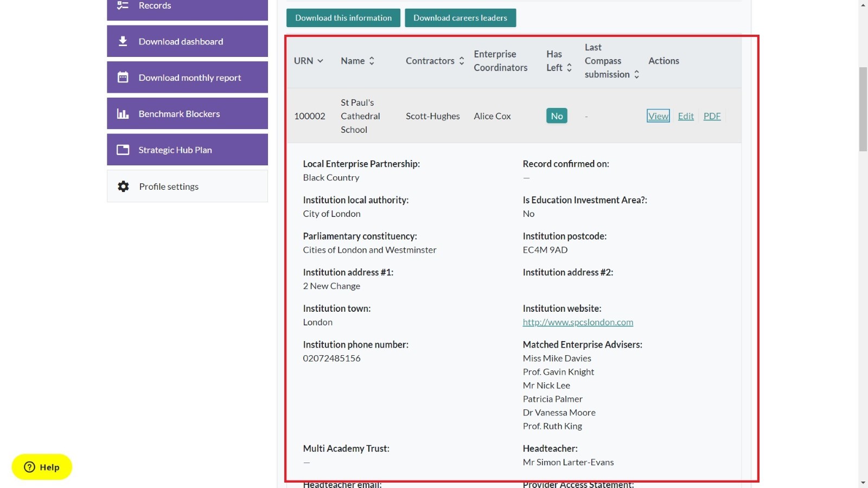Open Benchmark Blockers menu item
The image size is (868, 488).
pos(187,114)
